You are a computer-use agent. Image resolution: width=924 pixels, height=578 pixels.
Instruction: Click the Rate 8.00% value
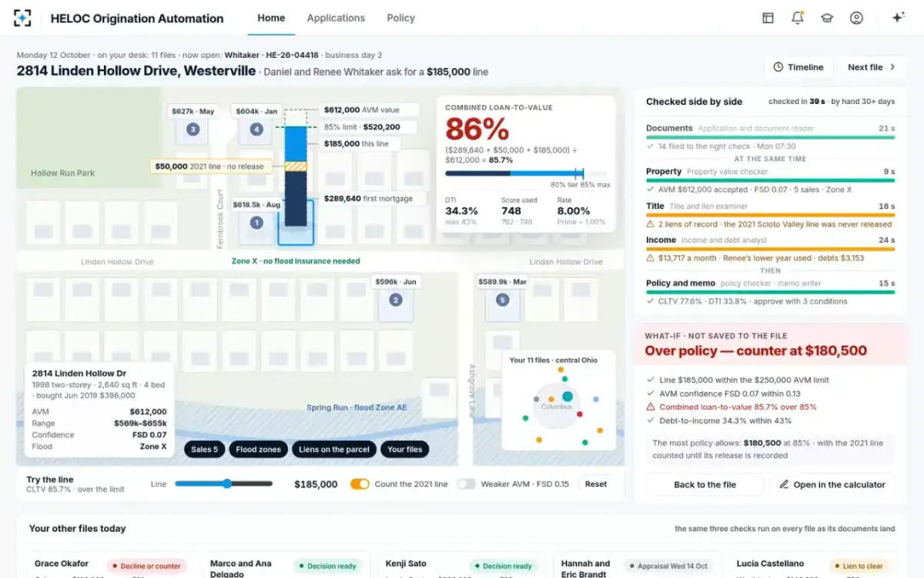(x=574, y=210)
